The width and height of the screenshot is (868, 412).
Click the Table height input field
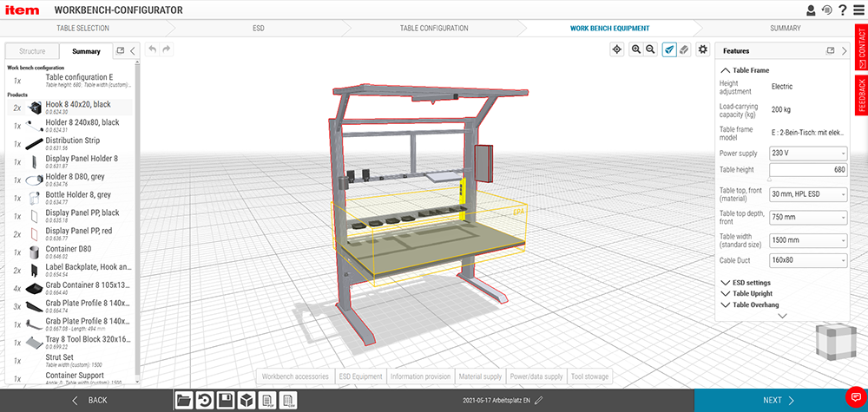coord(808,170)
